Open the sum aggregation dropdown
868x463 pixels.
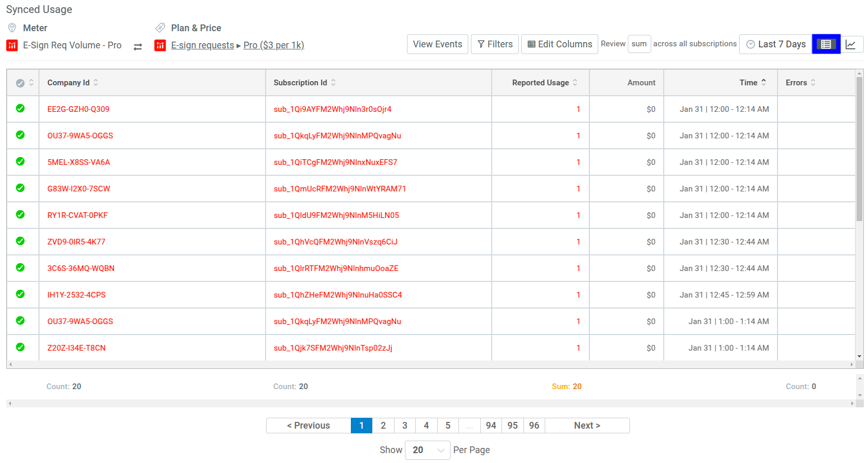coord(639,44)
